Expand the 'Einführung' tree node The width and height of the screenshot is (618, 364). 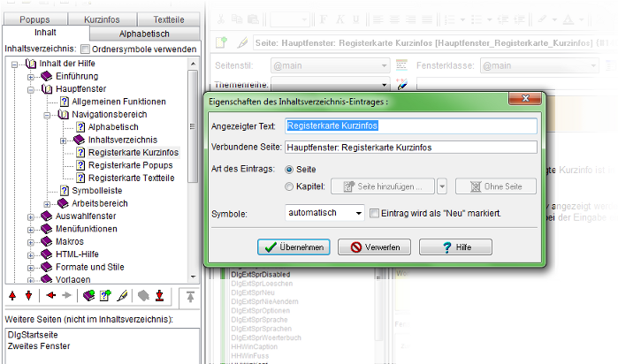(32, 77)
